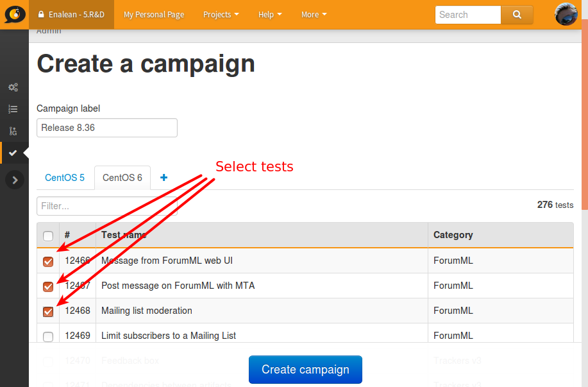Open the Help dropdown menu
588x387 pixels.
tap(270, 15)
